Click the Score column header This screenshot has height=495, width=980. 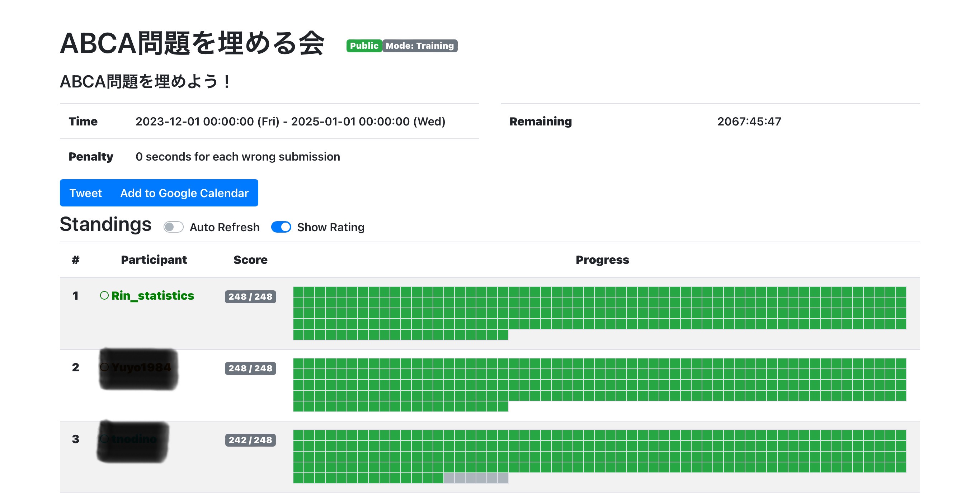(250, 260)
